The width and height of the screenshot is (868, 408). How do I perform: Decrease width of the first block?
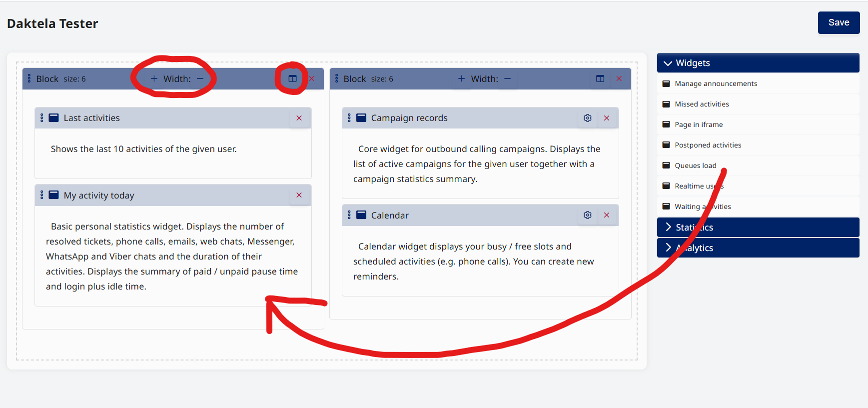pyautogui.click(x=200, y=79)
